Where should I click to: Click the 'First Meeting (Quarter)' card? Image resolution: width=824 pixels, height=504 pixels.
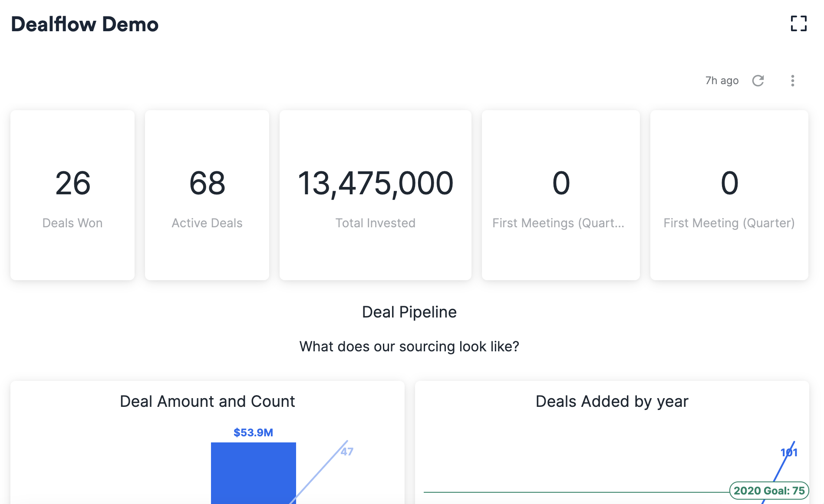coord(728,195)
